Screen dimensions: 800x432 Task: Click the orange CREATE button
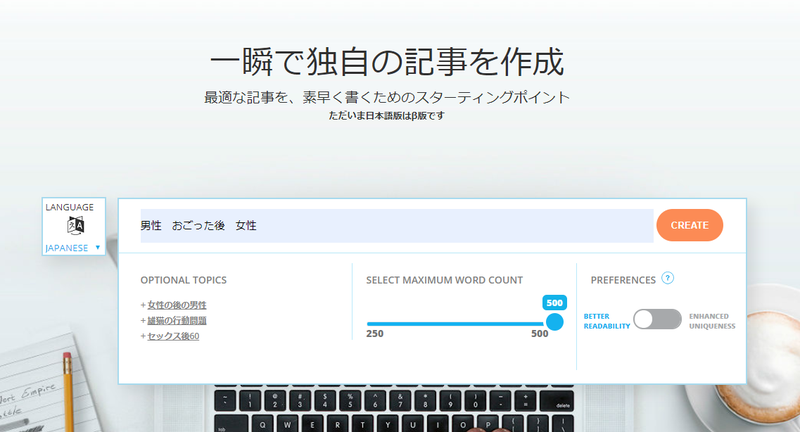point(689,225)
